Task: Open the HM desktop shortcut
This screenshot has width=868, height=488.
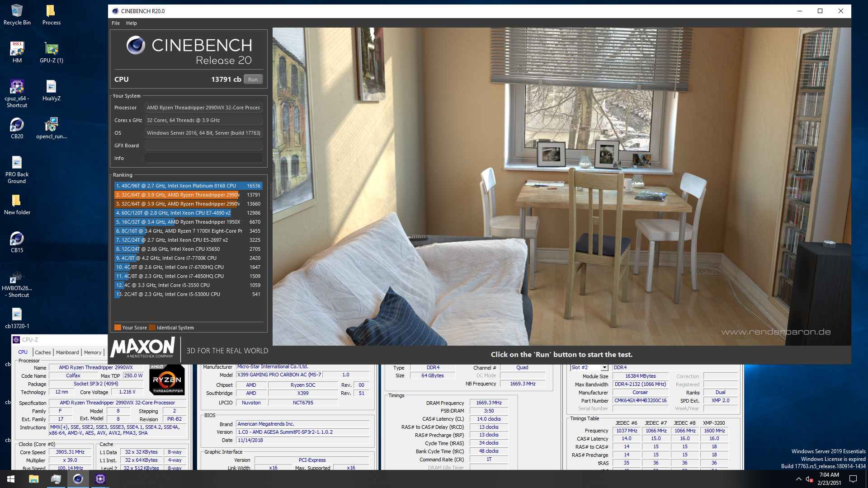Action: point(17,52)
